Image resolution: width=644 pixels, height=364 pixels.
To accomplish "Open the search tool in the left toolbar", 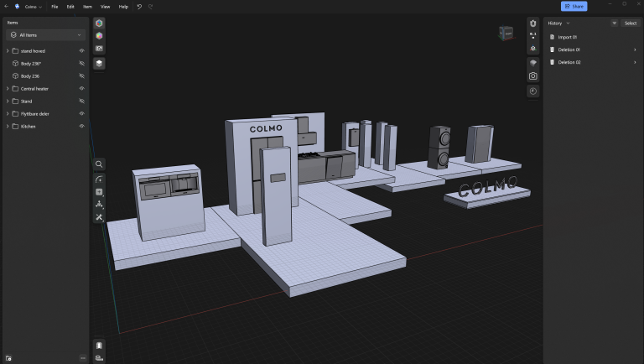I will tap(99, 164).
